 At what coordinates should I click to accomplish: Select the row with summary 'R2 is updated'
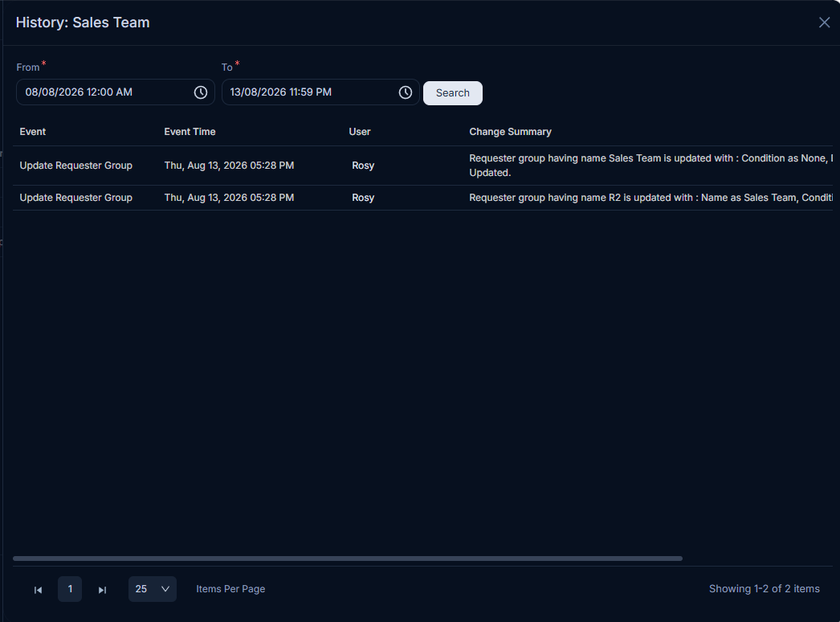pos(422,198)
